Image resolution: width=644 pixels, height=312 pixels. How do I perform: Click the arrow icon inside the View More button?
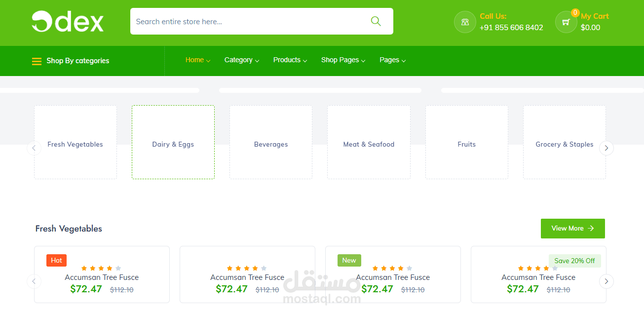[591, 229]
